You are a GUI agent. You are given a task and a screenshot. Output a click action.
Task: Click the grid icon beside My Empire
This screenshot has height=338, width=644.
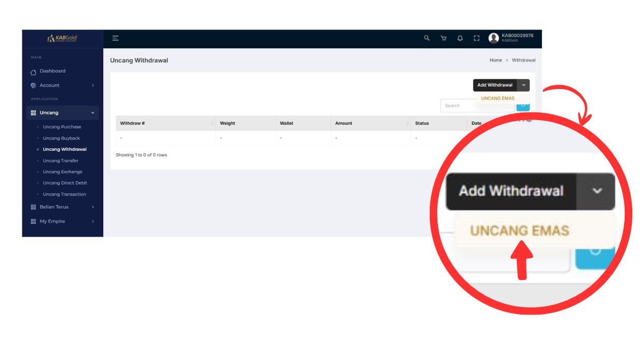click(34, 221)
